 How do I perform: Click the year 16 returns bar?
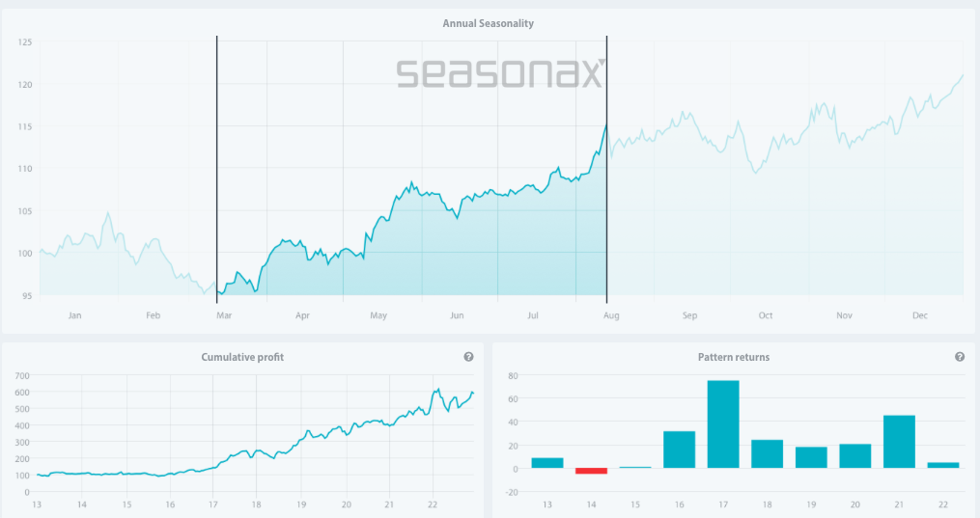click(679, 450)
